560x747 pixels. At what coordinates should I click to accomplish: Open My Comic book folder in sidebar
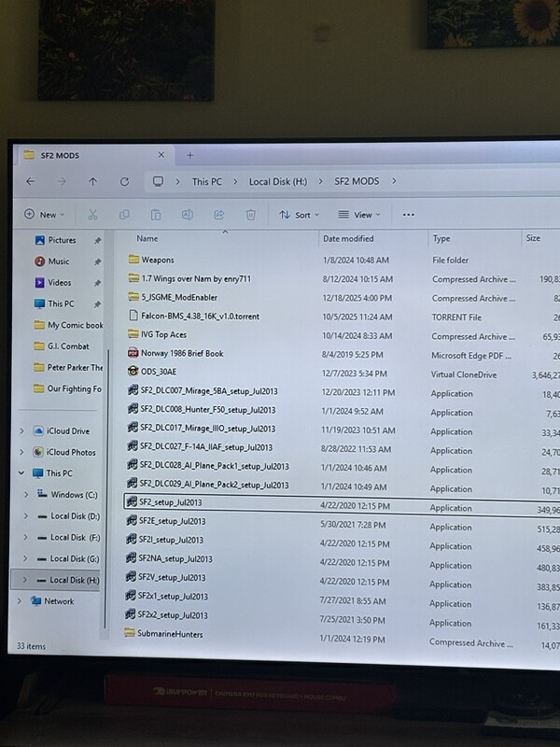click(68, 325)
